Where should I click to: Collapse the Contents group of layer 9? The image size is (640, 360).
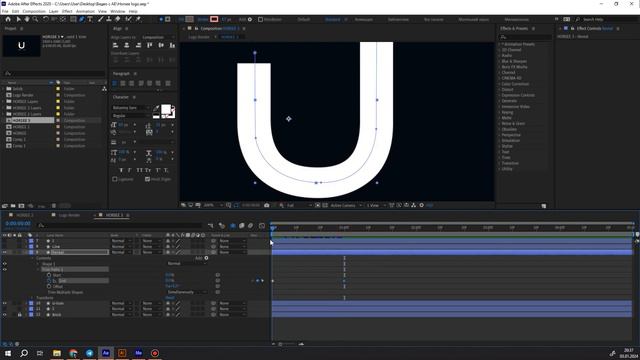tap(33, 258)
